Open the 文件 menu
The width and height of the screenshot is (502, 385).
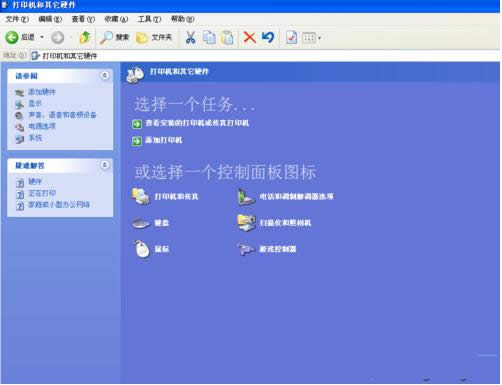pos(17,19)
